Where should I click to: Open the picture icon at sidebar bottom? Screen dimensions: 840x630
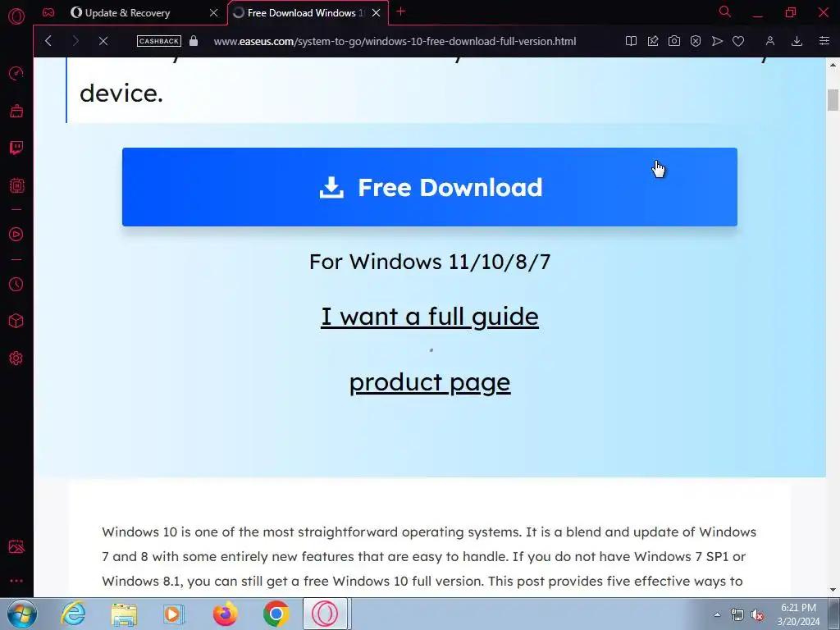16,546
